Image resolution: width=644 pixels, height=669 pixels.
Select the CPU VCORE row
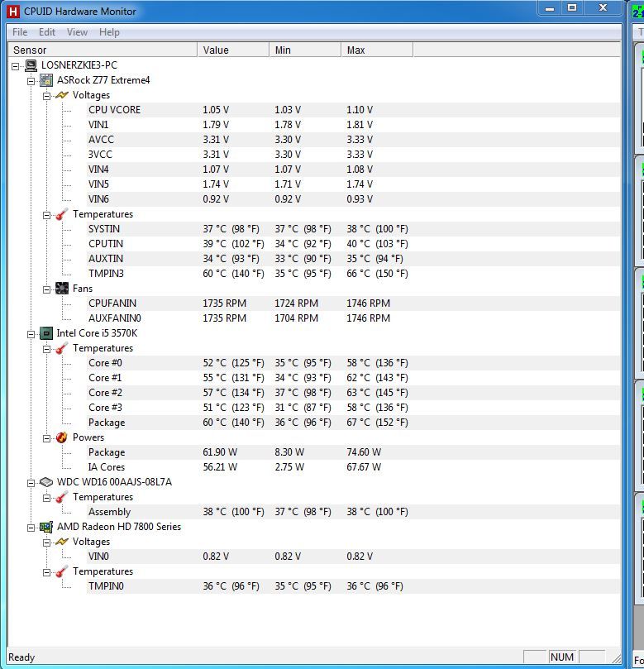[x=114, y=110]
